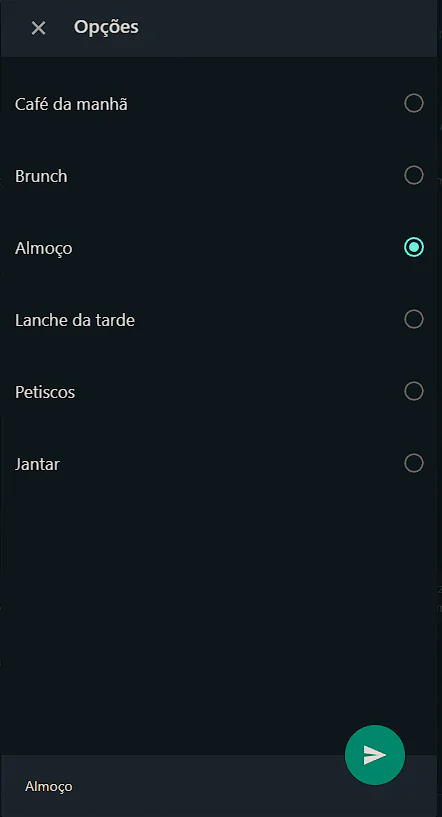Send the selection with the green arrow button
Image resolution: width=442 pixels, height=817 pixels.
click(375, 754)
